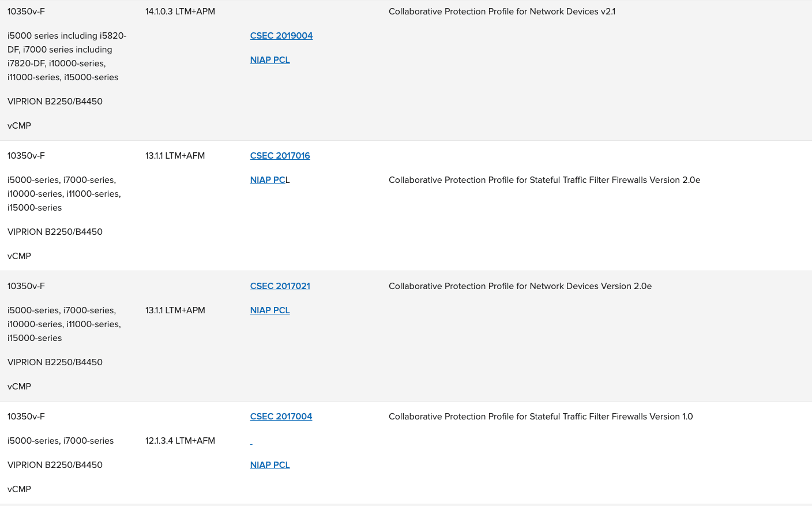Open the CSEC 2019004 certification link
This screenshot has height=506, width=812.
(281, 35)
